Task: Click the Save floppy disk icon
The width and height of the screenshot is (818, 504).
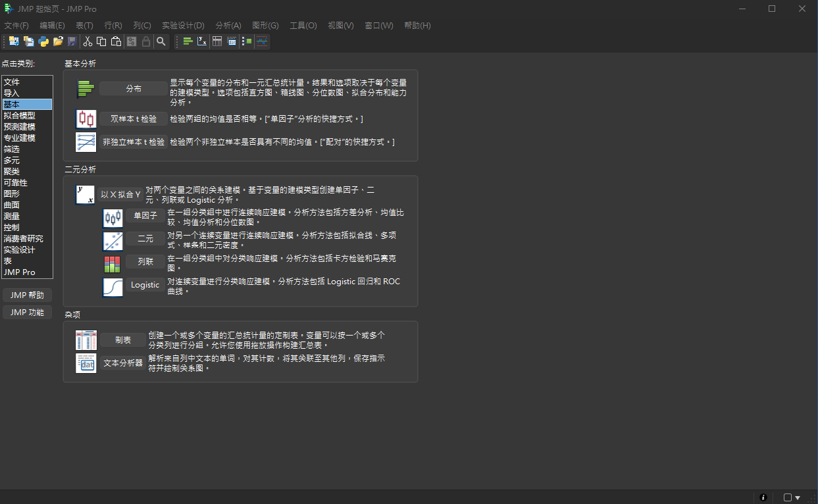Action: (x=72, y=41)
